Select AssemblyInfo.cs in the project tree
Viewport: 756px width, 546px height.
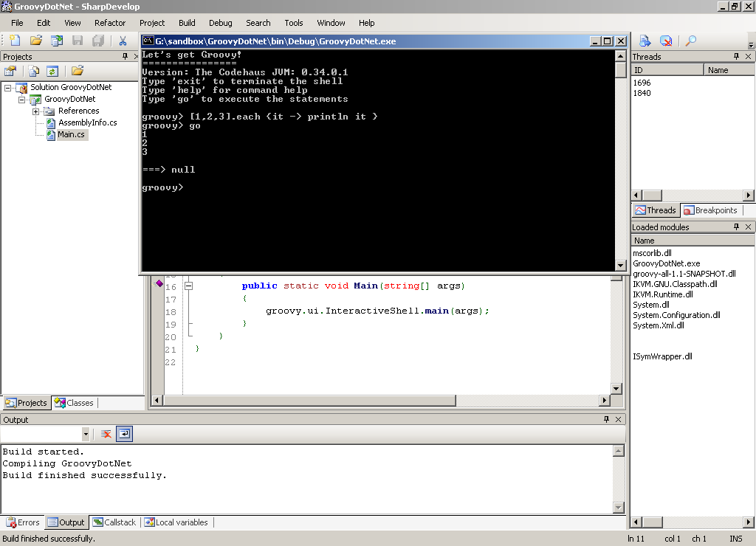click(87, 123)
